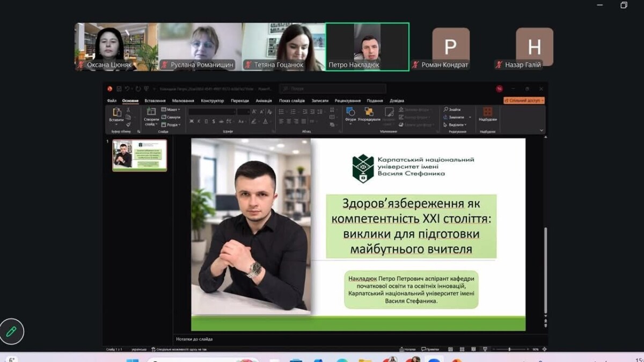Image resolution: width=644 pixels, height=362 pixels.
Task: Switch to the Animation (Анімація) tab
Action: 264,101
